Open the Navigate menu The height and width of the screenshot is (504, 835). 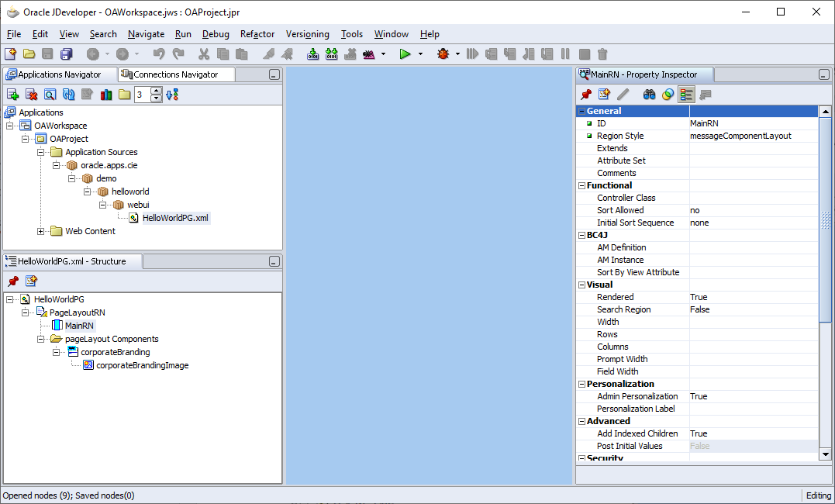(x=146, y=34)
